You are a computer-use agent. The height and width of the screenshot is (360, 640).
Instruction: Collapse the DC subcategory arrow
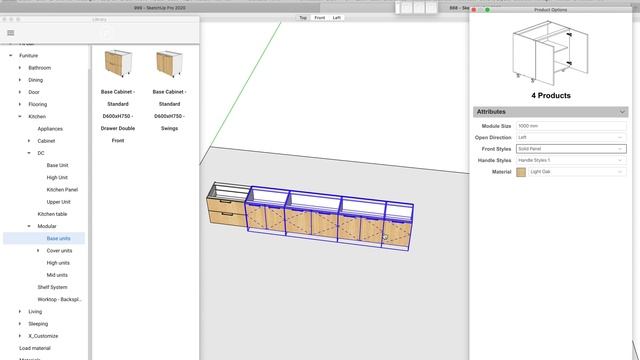click(29, 153)
